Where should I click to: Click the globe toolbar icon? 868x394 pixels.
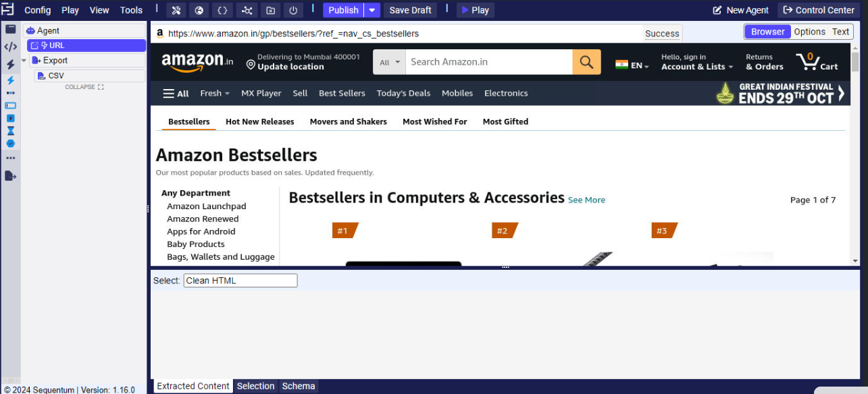199,10
